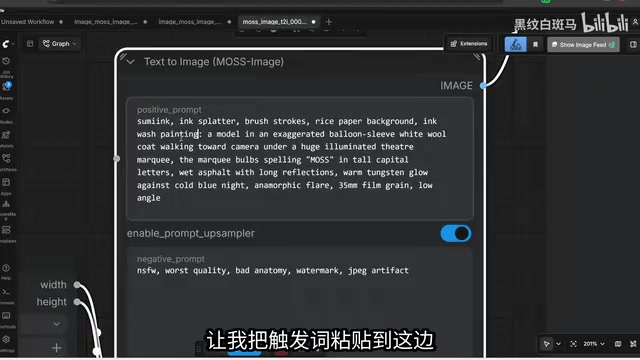Click the height output connector dot
Image resolution: width=640 pixels, height=360 pixels.
[x=77, y=302]
